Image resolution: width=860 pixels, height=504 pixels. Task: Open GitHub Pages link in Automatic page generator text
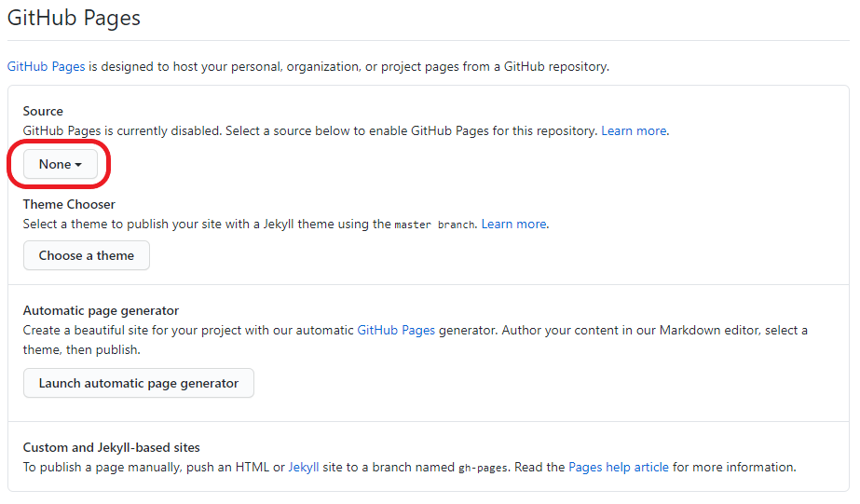396,330
